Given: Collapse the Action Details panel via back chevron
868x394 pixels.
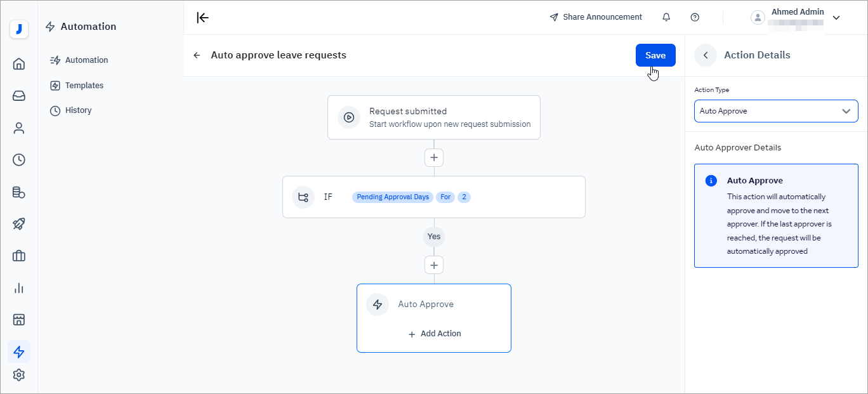Looking at the screenshot, I should (705, 55).
